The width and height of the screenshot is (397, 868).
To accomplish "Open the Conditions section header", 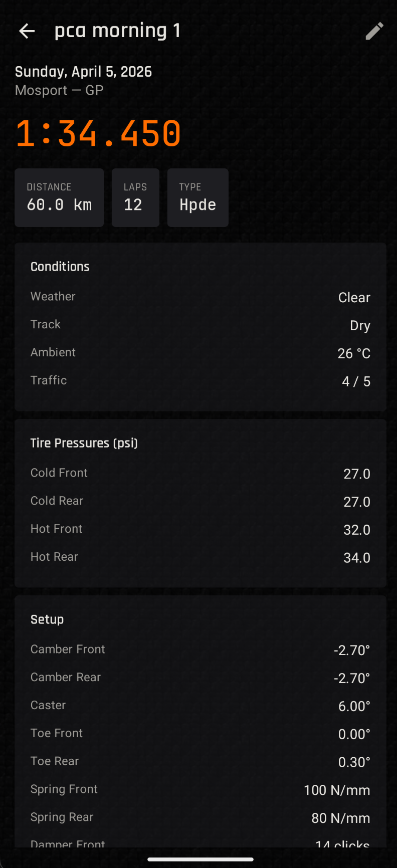I will [x=60, y=266].
